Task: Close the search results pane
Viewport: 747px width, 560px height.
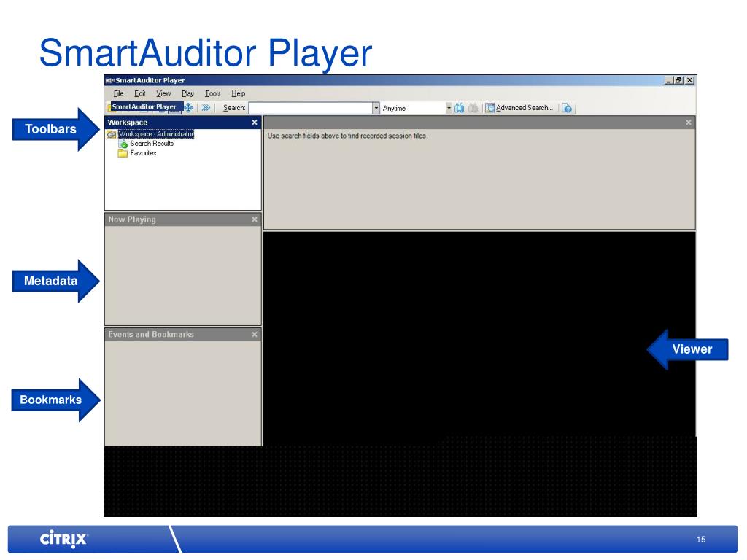Action: 689,122
